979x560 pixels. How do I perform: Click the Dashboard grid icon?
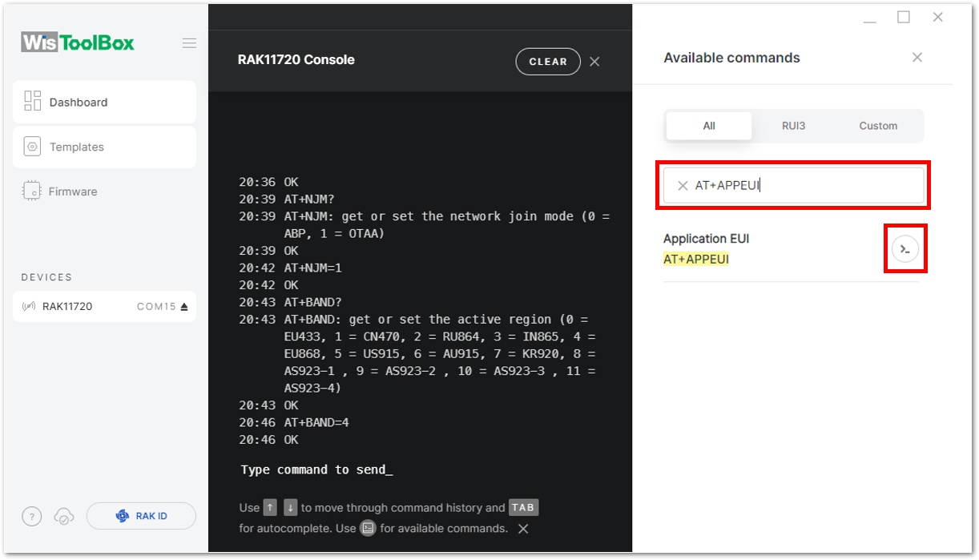[32, 101]
